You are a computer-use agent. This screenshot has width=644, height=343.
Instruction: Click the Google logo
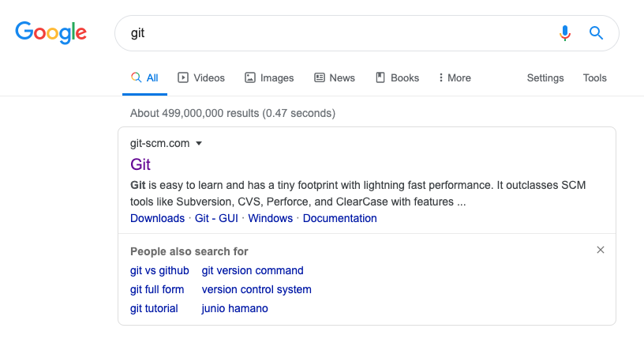[x=51, y=32]
